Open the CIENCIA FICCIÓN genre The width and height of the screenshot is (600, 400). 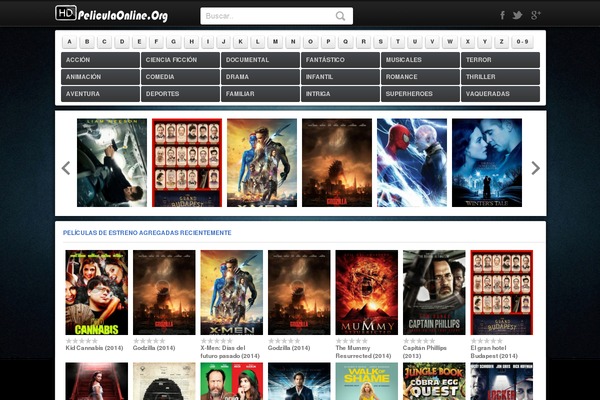point(180,60)
